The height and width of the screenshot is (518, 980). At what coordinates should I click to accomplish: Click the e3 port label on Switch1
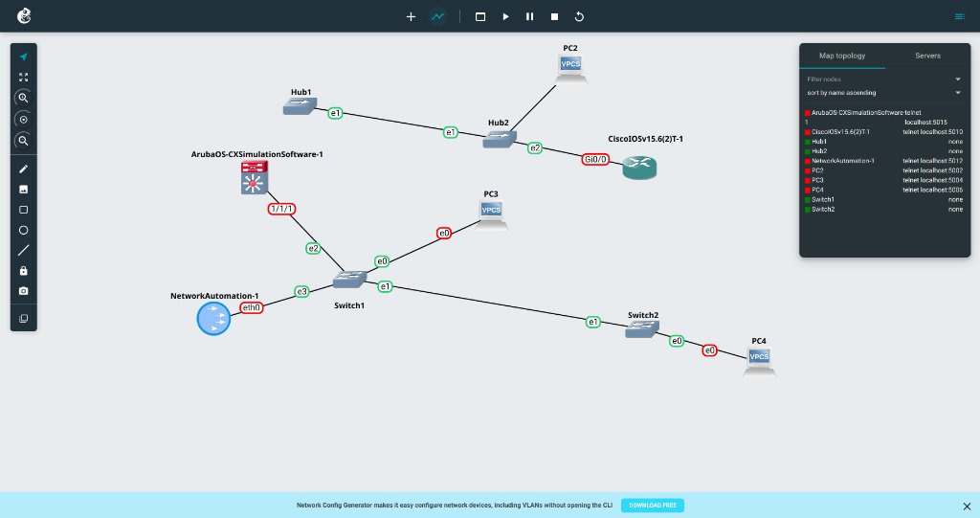[301, 291]
